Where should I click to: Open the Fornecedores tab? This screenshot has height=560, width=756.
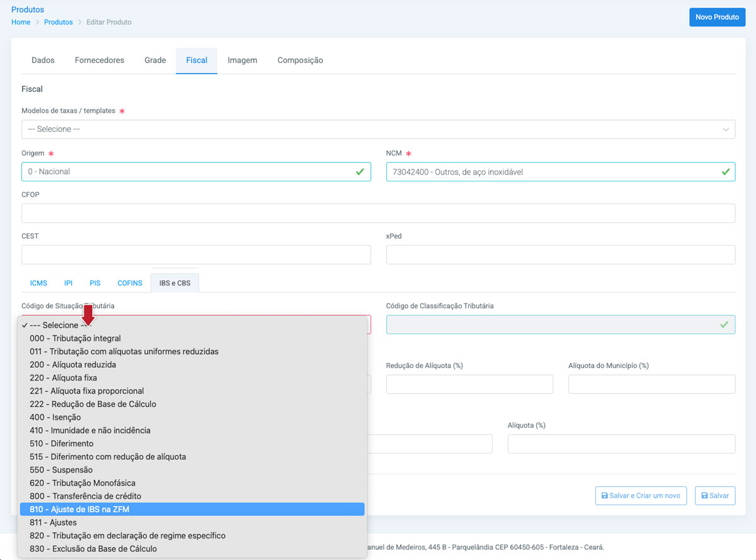100,60
